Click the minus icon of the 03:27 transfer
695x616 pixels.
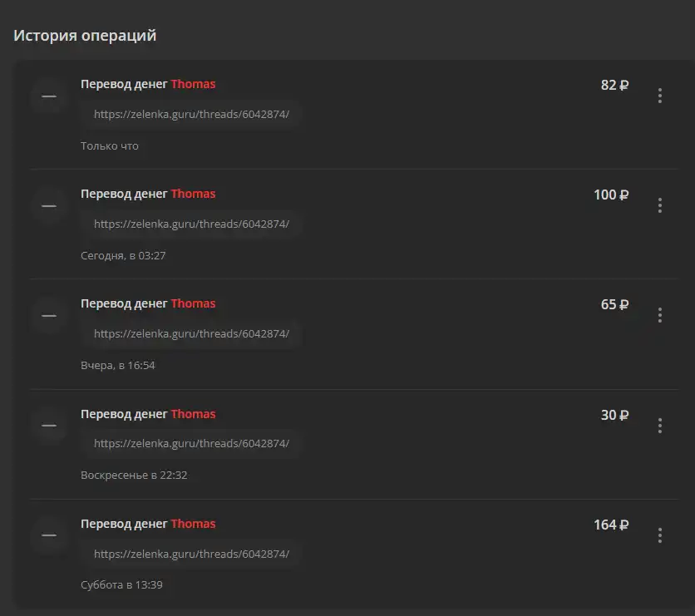[49, 206]
